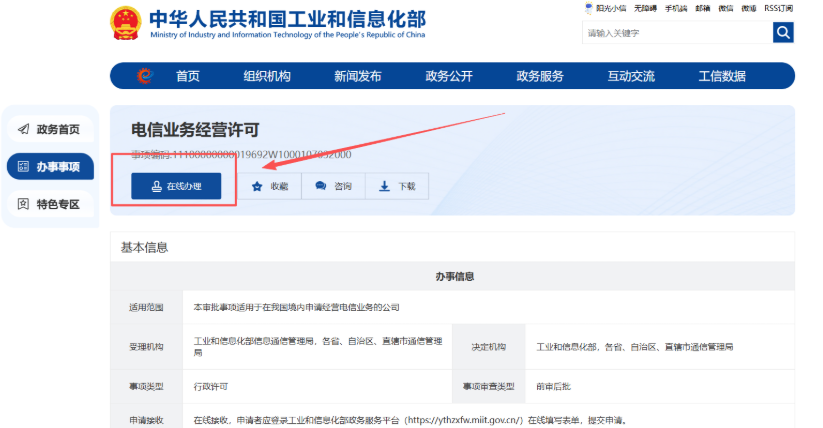Click the framed-star icon beside 特色专区

pos(23,204)
